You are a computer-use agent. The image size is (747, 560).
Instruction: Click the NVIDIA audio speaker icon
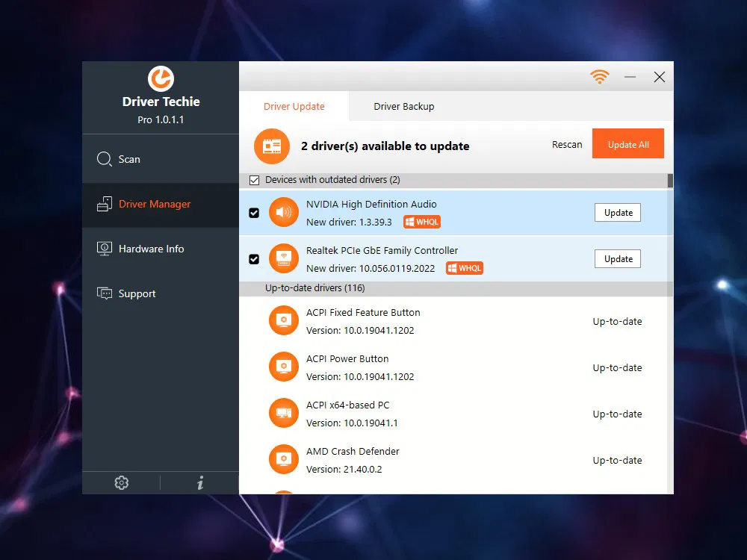click(x=283, y=212)
